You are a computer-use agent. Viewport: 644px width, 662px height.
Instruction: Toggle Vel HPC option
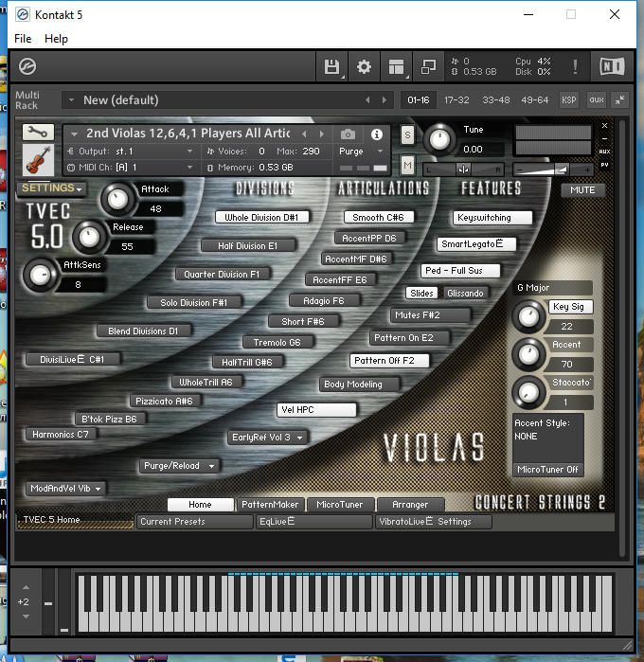pos(316,409)
